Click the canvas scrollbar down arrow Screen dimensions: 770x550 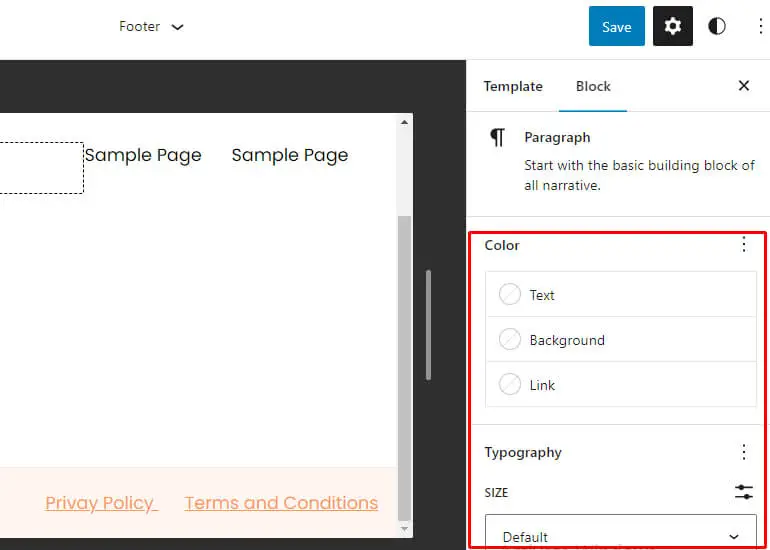coord(404,529)
